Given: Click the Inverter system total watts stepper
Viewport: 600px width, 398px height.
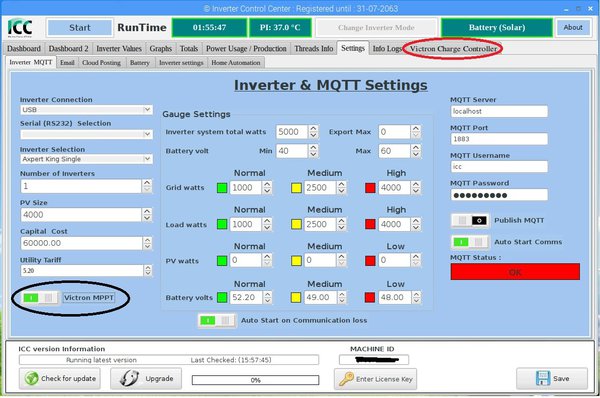Looking at the screenshot, I should 313,132.
